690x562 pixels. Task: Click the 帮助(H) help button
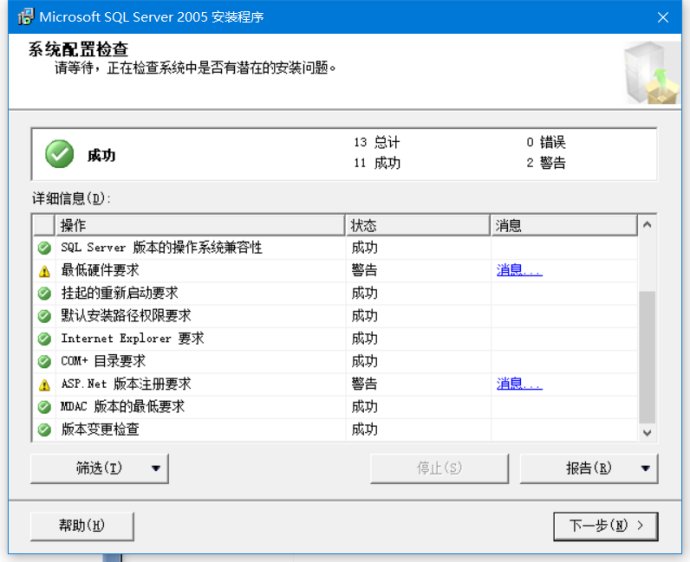click(82, 526)
